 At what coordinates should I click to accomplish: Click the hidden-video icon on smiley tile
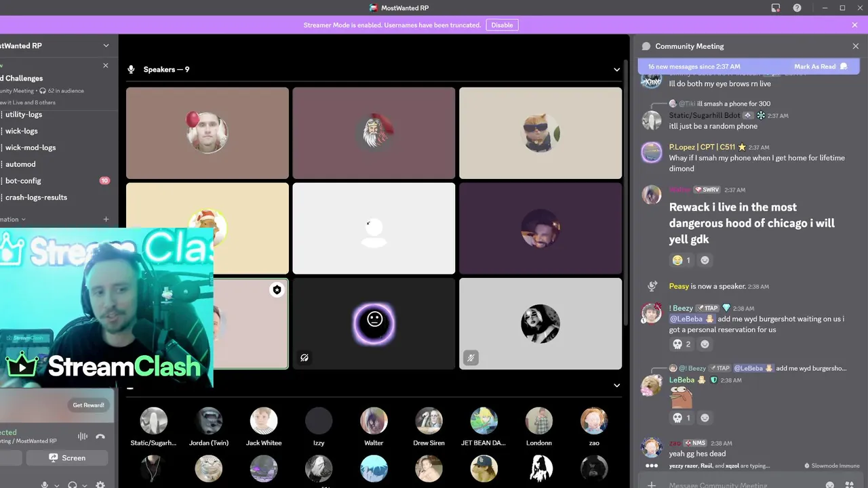click(x=304, y=358)
